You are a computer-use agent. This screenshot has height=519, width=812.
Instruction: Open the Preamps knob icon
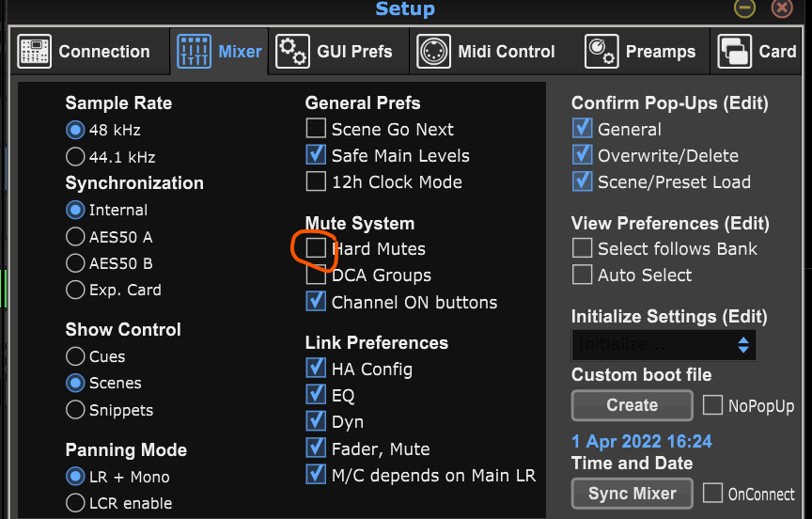click(x=601, y=52)
